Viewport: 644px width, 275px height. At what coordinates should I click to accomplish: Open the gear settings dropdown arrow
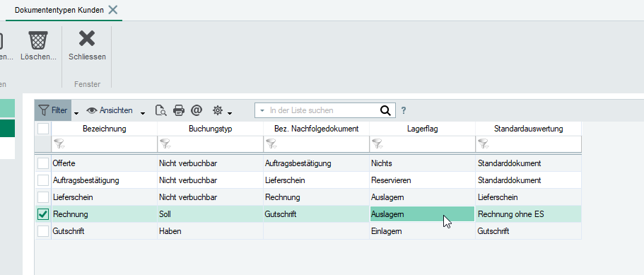tap(230, 113)
